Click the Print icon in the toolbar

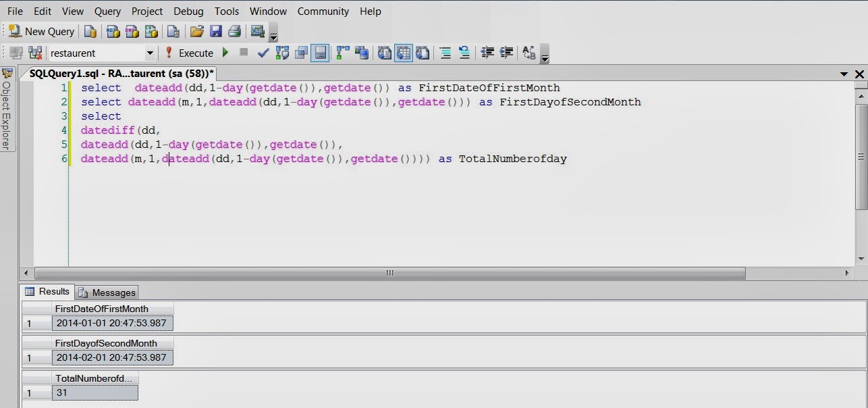pyautogui.click(x=234, y=31)
